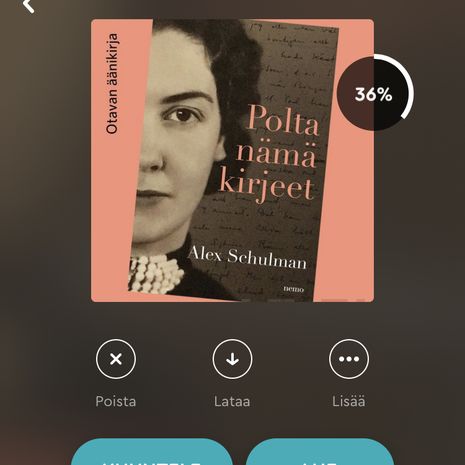Expand more options via the ellipsis button
This screenshot has width=465, height=465.
click(x=349, y=359)
